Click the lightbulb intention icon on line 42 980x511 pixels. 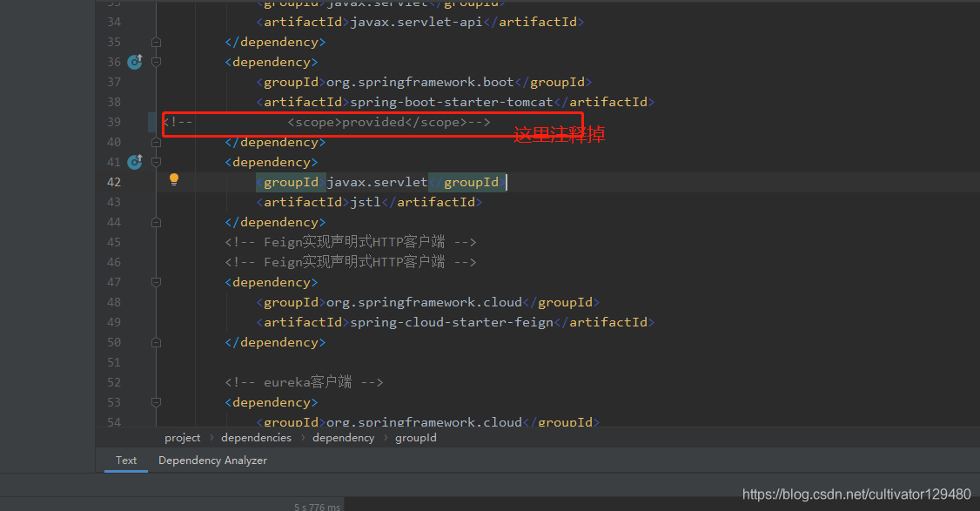[173, 178]
